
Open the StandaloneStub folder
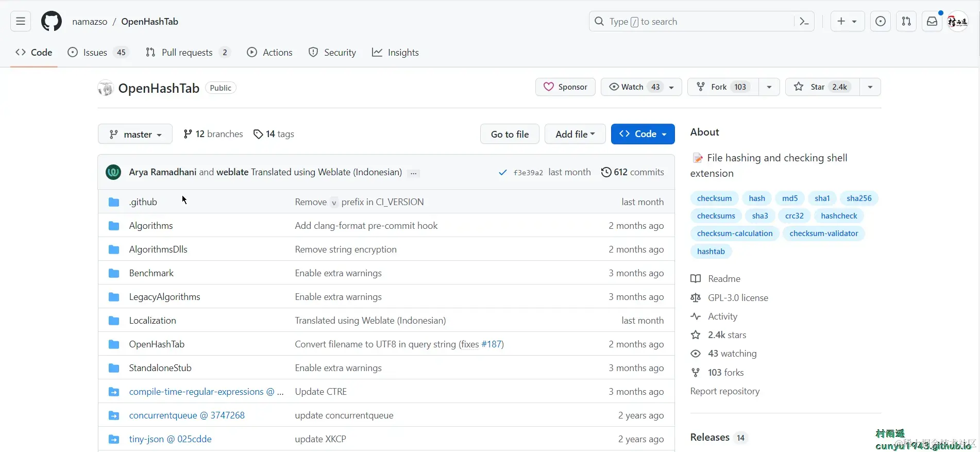coord(160,368)
